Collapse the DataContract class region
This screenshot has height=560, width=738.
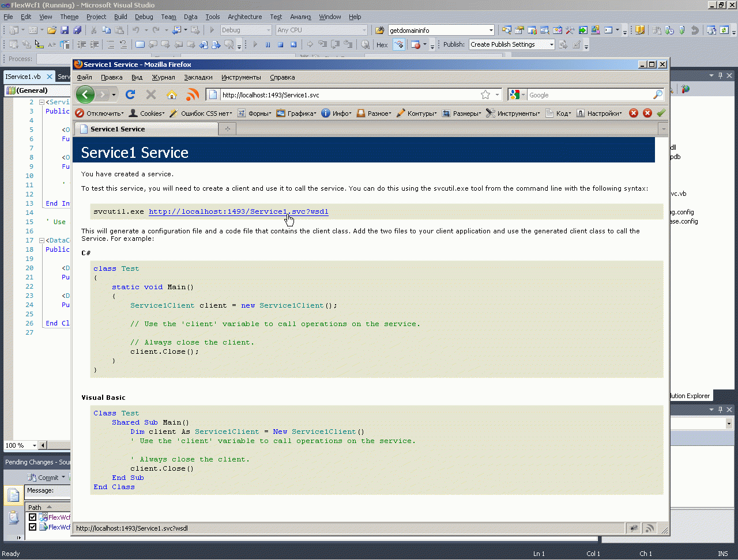coord(42,240)
